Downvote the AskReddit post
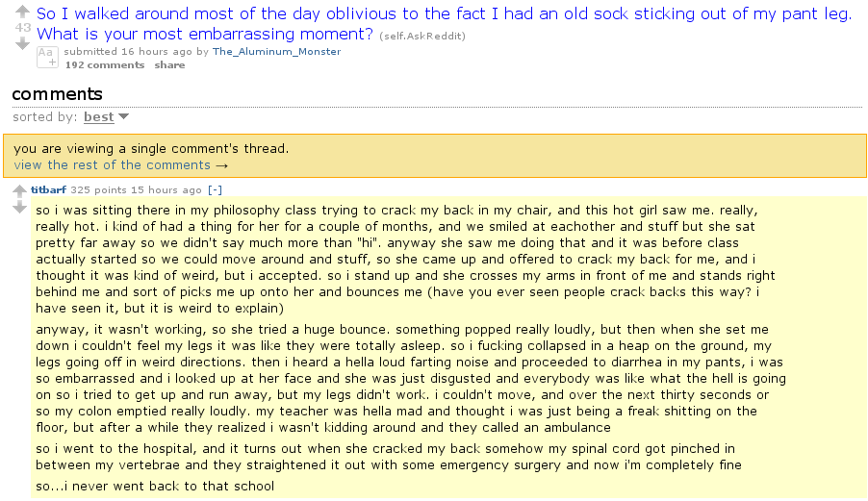The height and width of the screenshot is (501, 868). 23,43
